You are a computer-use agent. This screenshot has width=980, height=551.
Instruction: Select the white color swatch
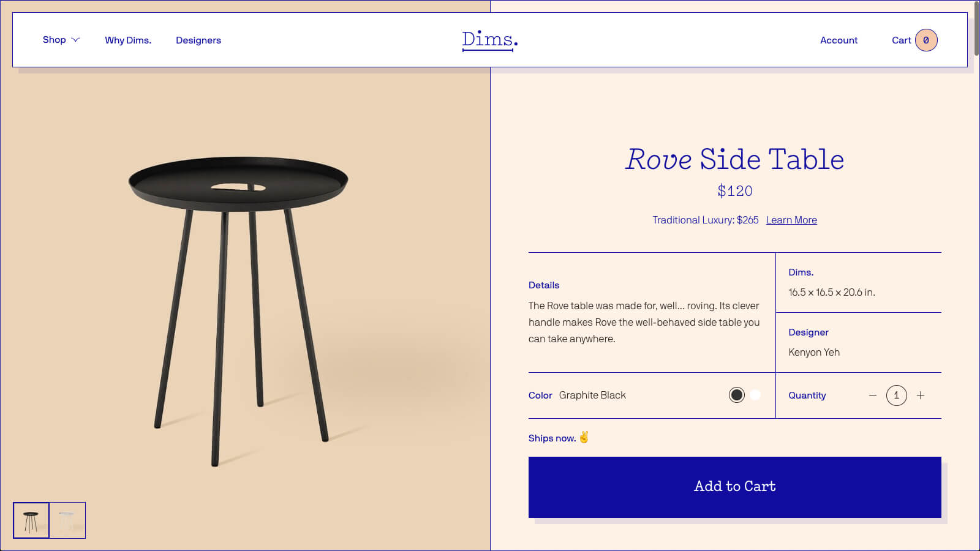click(755, 395)
